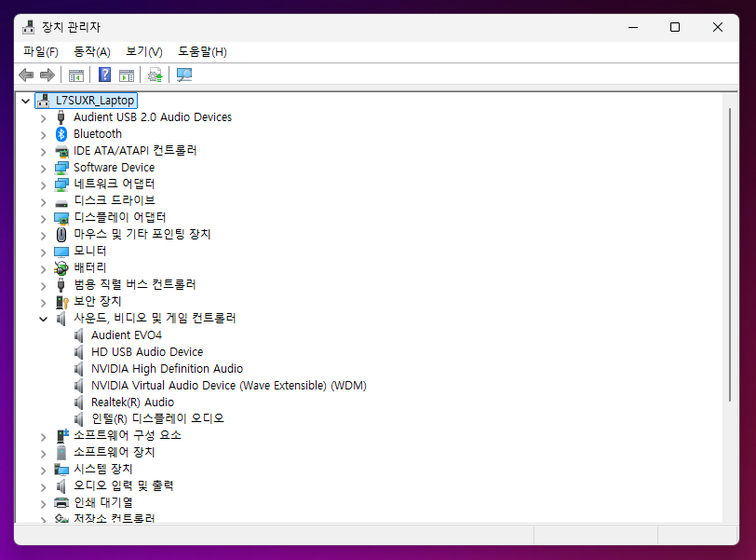Click the 장치 관리자 title bar icon
Image resolution: width=756 pixels, height=560 pixels.
29,27
